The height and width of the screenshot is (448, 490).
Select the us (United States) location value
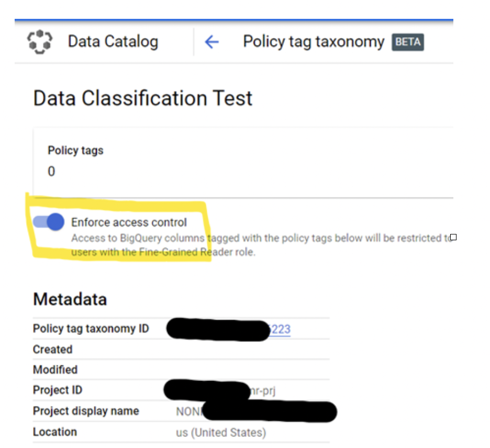pos(220,433)
